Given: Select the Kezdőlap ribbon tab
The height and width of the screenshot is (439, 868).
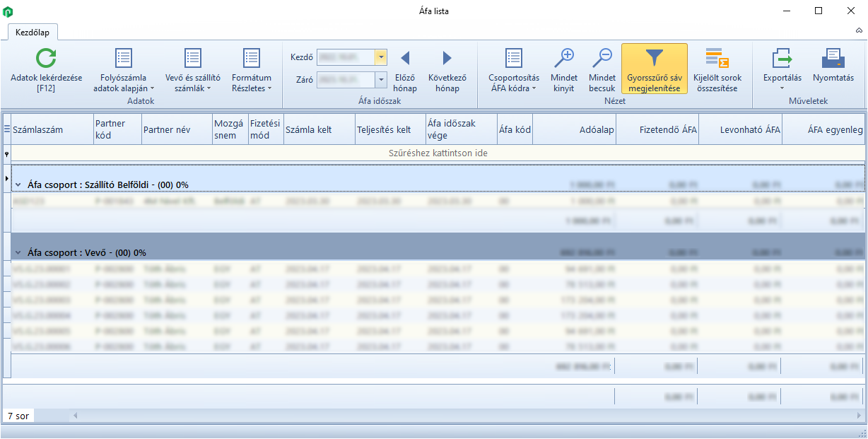Looking at the screenshot, I should pyautogui.click(x=33, y=33).
